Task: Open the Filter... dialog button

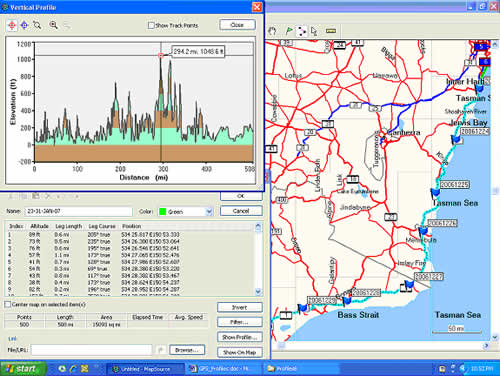Action: [240, 322]
